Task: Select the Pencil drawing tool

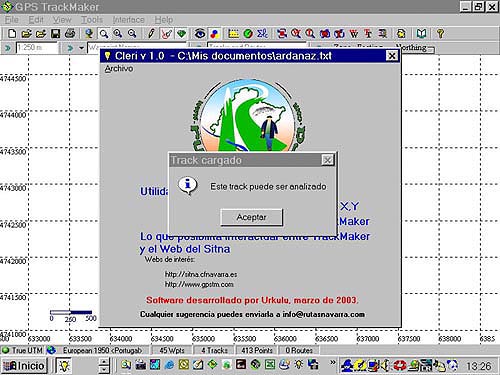Action: click(151, 34)
